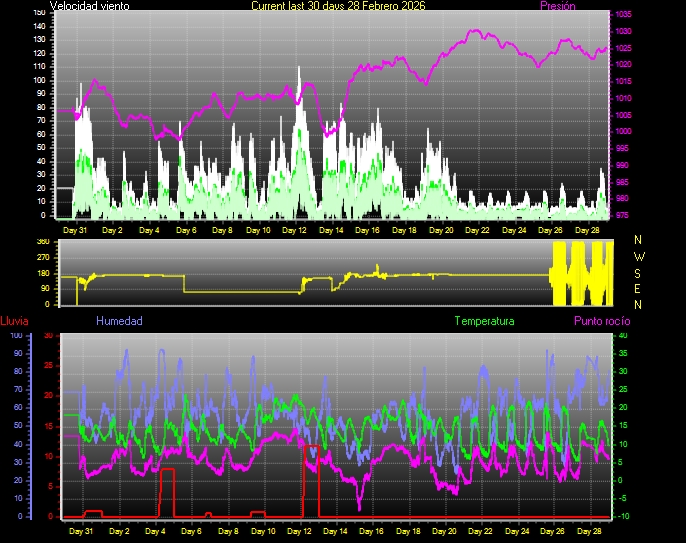Click the W compass direction letter
Viewport: 686px width, 543px height.
(x=639, y=256)
